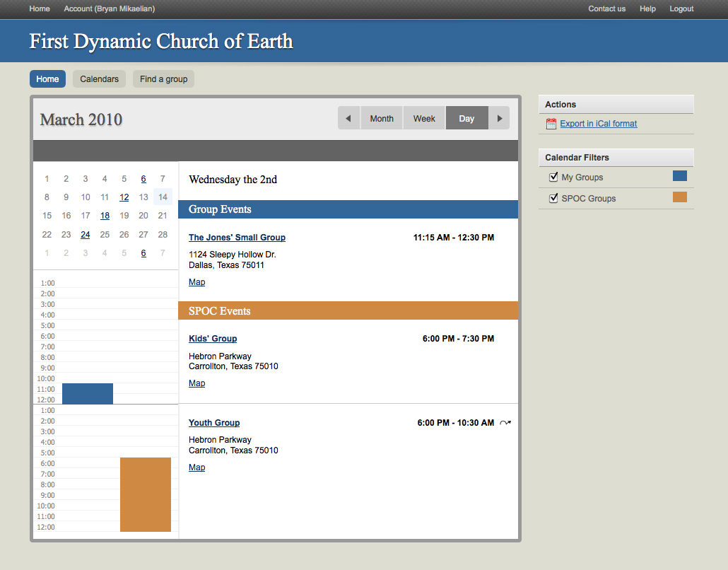Screen dimensions: 728x570
Task: Switch to Month view
Action: point(382,118)
